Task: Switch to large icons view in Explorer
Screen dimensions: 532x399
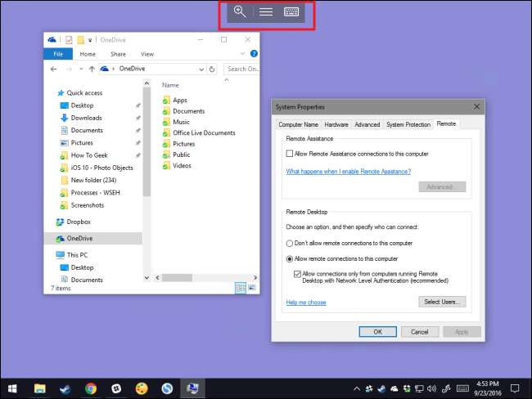Action: pos(252,288)
